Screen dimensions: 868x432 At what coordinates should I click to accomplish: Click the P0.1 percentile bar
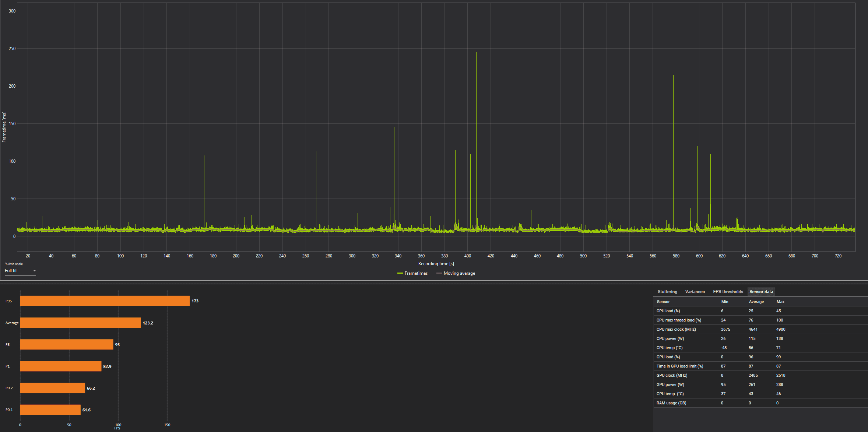coord(50,410)
